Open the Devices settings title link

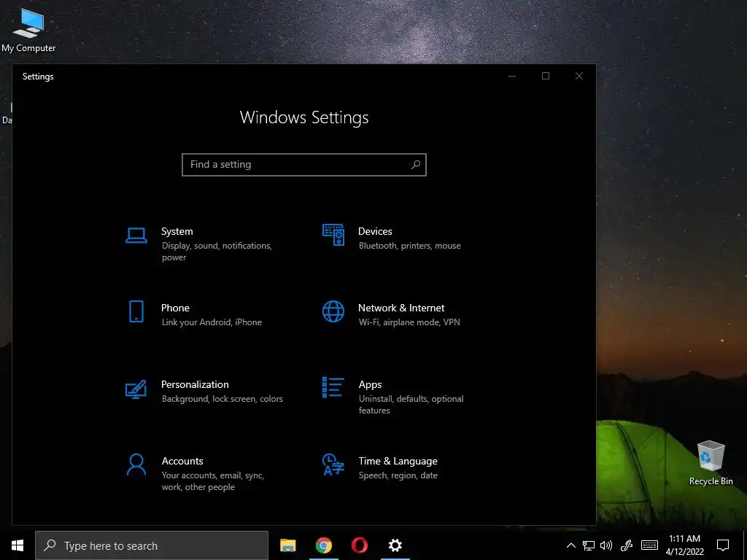(x=375, y=231)
